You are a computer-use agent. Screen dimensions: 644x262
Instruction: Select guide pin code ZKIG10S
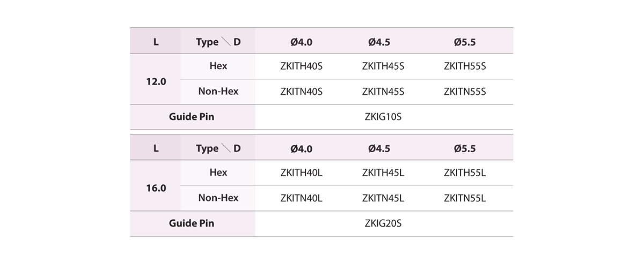pyautogui.click(x=383, y=117)
